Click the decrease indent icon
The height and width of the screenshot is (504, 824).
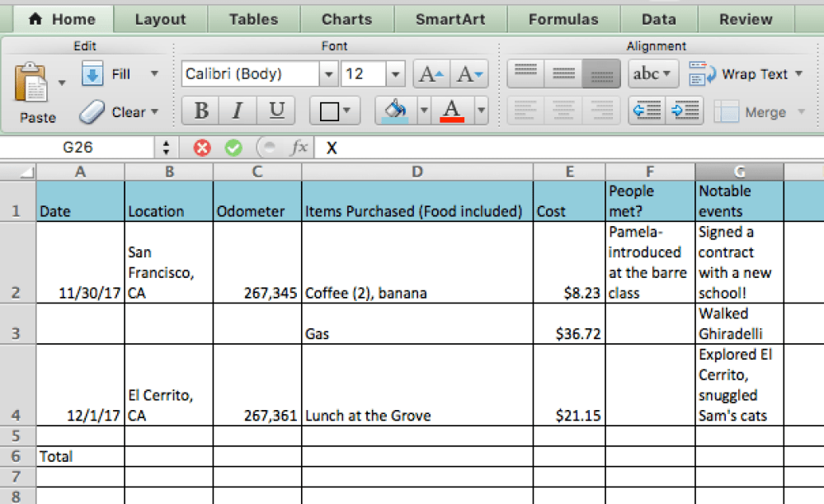647,110
